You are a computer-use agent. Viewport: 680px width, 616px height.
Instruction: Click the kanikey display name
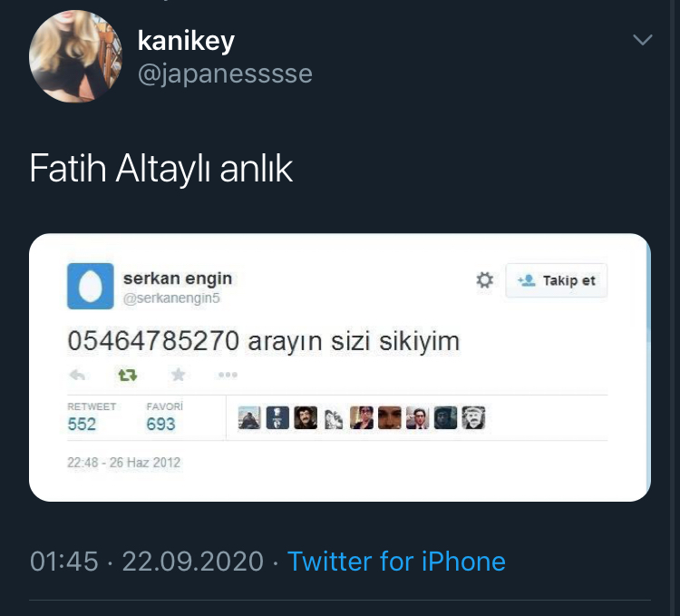[186, 41]
